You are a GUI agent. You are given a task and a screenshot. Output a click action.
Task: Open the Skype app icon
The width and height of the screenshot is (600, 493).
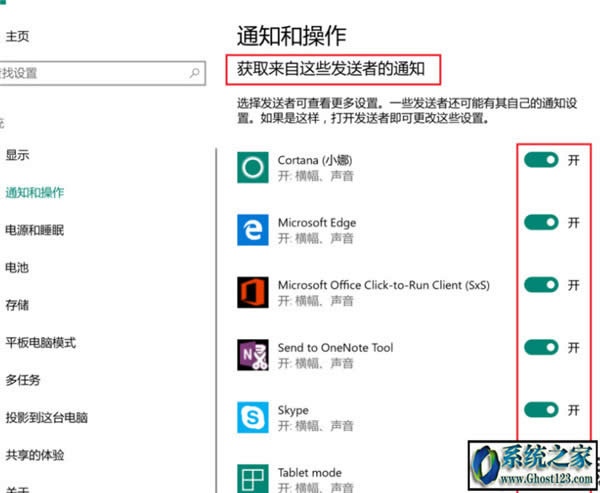tap(253, 417)
